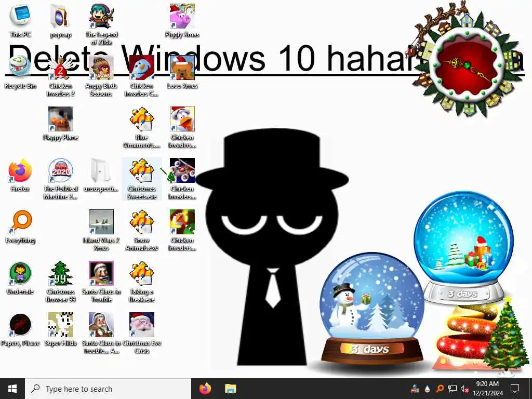The image size is (532, 399).
Task: Select Santa Claus in Trouble... A... icon
Action: click(101, 333)
